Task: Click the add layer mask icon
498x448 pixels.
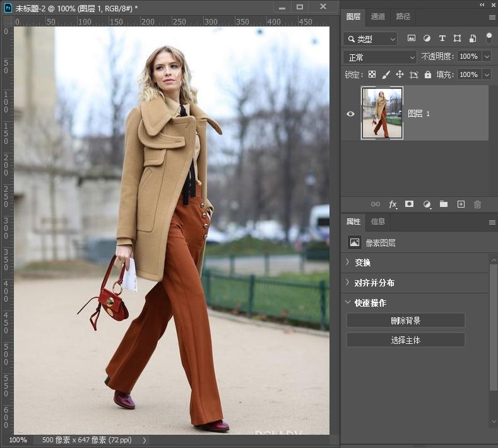Action: click(410, 204)
